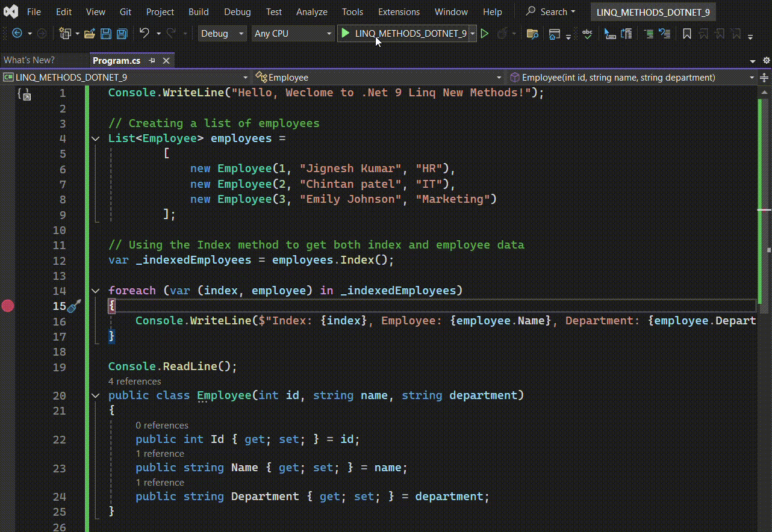Click the Save icon
The image size is (772, 532).
(x=107, y=34)
